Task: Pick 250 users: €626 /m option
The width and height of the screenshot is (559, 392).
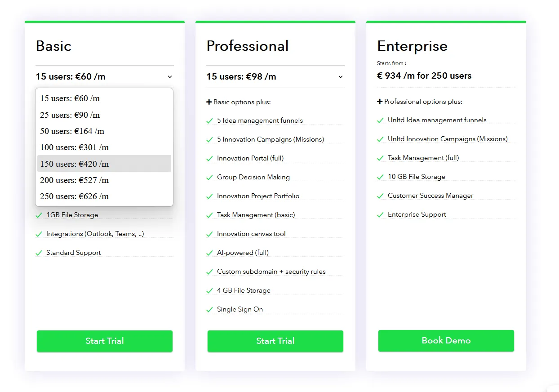Action: [x=104, y=196]
